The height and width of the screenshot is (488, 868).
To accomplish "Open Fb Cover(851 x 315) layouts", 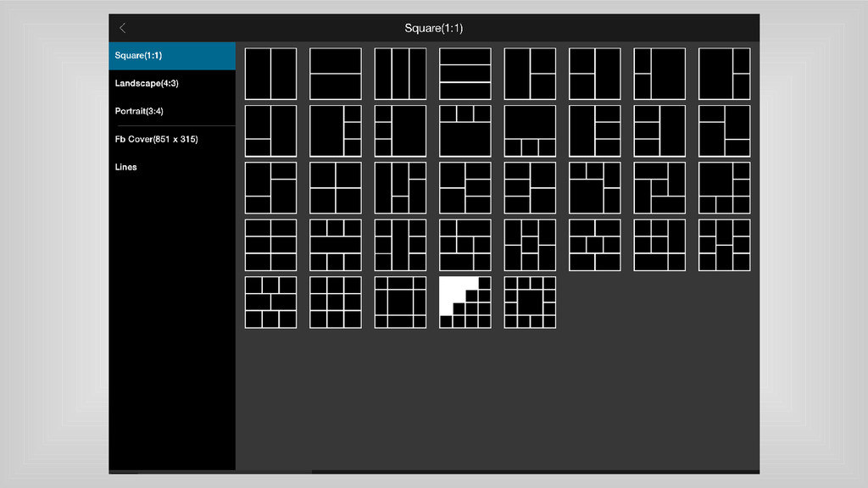I will click(x=171, y=140).
